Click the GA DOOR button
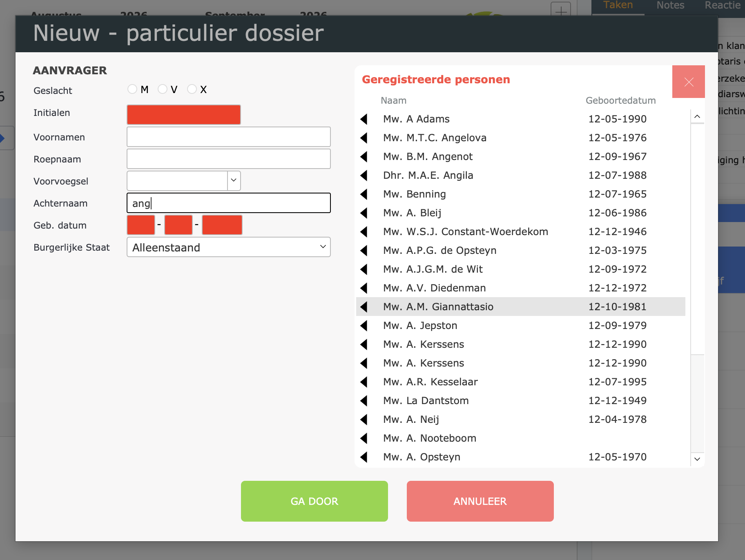This screenshot has width=745, height=560. coord(315,501)
